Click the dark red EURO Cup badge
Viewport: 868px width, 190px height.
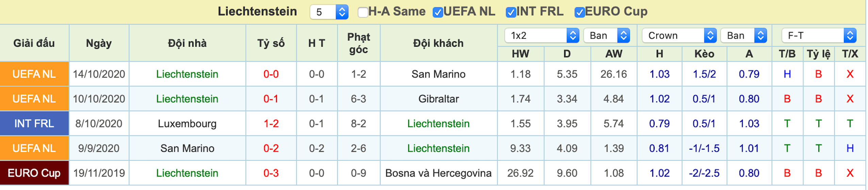[x=34, y=173]
